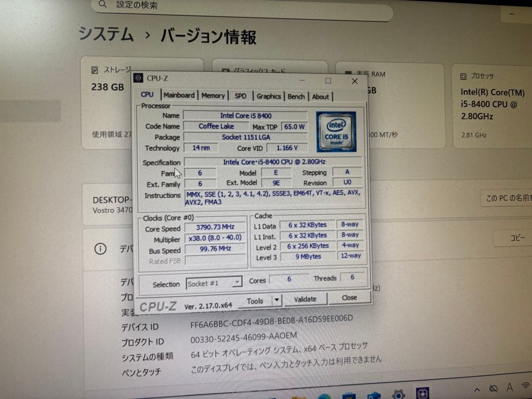Minimize the CPU-Z window
The width and height of the screenshot is (532, 399).
tap(302, 80)
